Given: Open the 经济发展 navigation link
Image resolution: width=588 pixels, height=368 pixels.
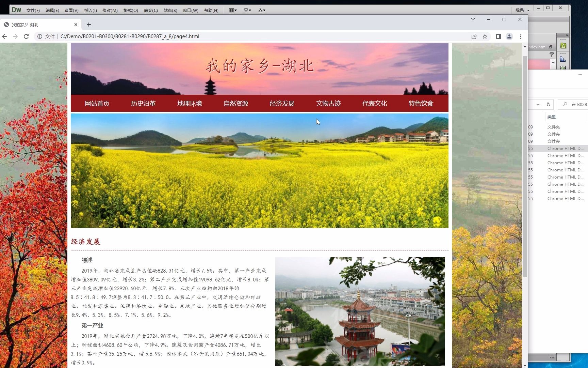Looking at the screenshot, I should pyautogui.click(x=282, y=103).
